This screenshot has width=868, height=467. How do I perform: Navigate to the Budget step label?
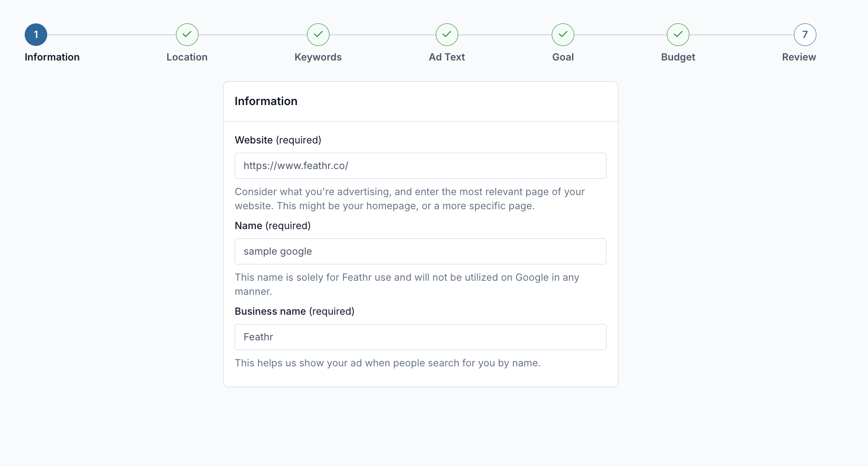[678, 57]
